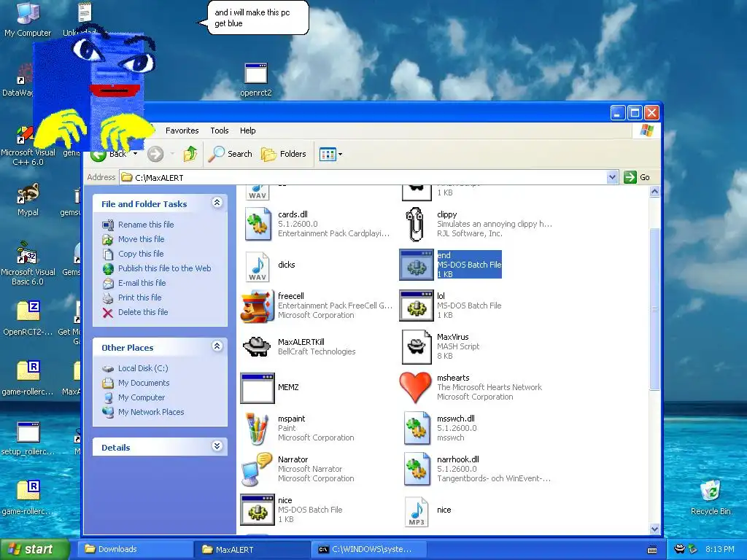Open the Favorites menu
The width and height of the screenshot is (747, 560).
pos(182,131)
